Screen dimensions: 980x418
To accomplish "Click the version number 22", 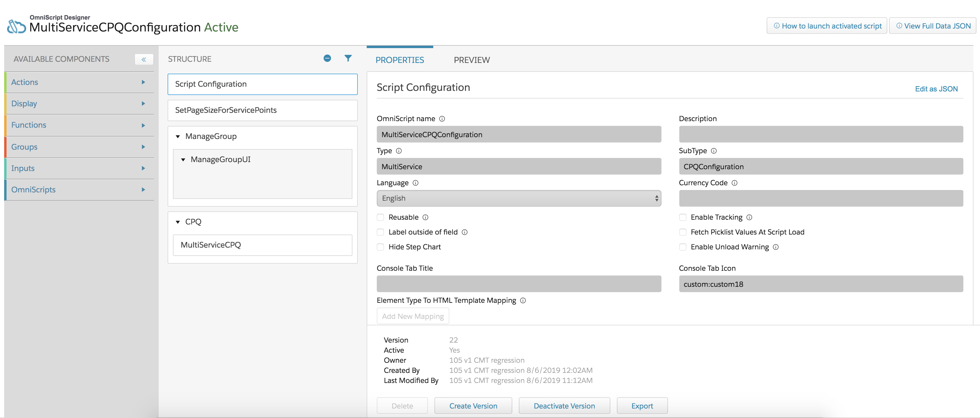I will [x=453, y=340].
